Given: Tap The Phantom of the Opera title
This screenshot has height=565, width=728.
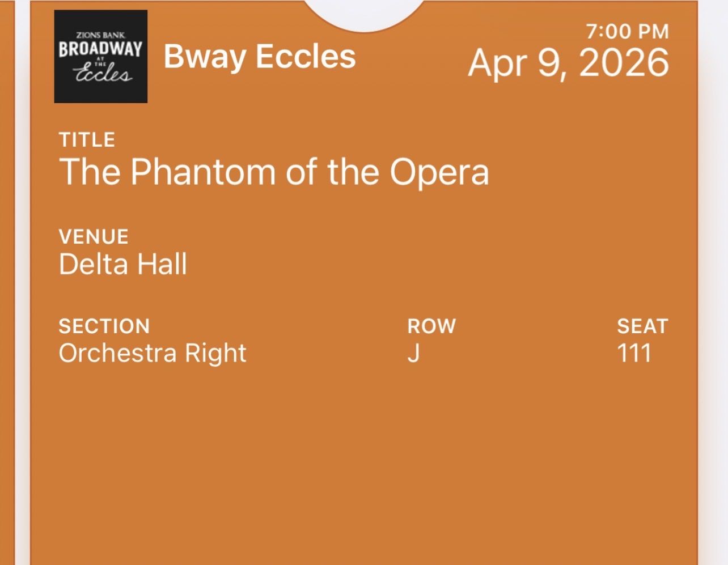Looking at the screenshot, I should pyautogui.click(x=273, y=172).
